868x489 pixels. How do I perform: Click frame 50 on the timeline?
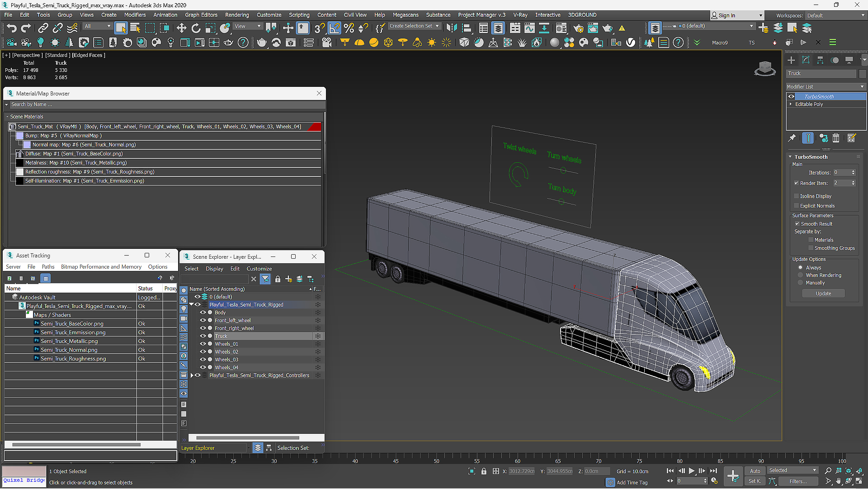coord(436,461)
